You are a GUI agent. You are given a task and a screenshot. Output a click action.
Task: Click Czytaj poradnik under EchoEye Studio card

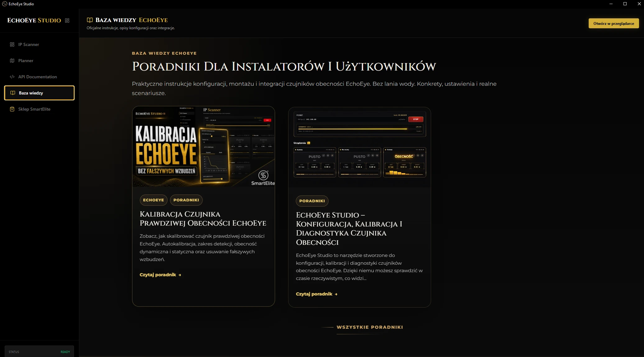click(317, 294)
